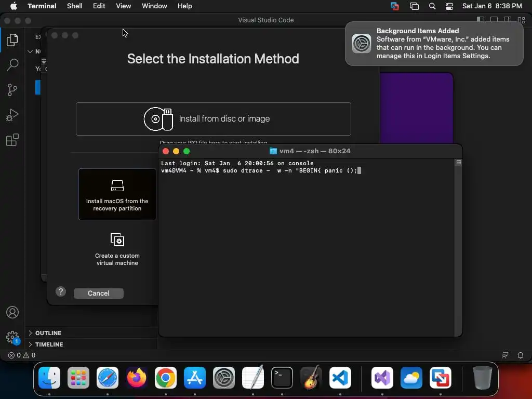532x399 pixels.
Task: Open the Terminal app menu
Action: pos(42,6)
